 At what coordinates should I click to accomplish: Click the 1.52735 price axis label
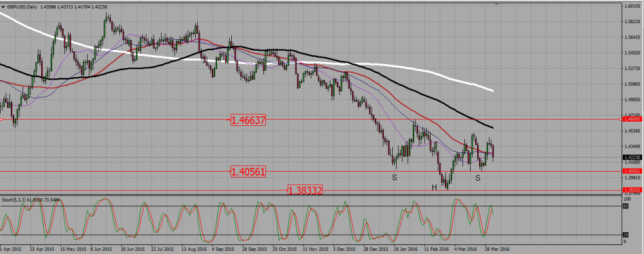point(632,69)
